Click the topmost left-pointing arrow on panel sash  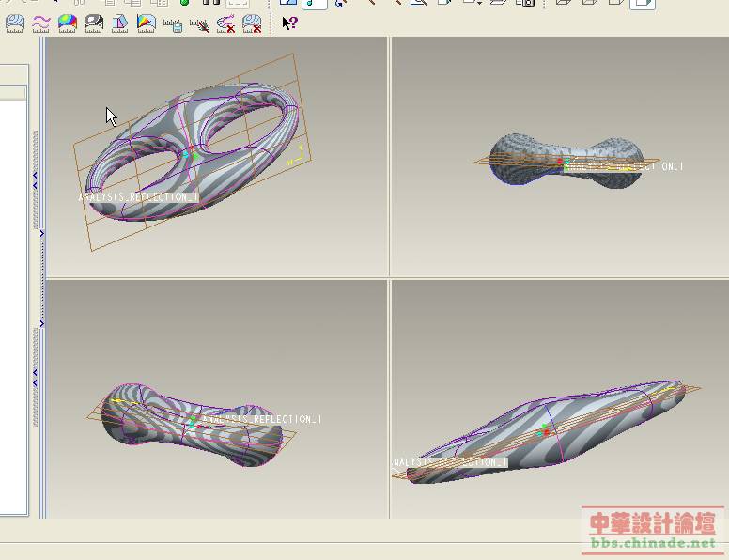pos(36,176)
